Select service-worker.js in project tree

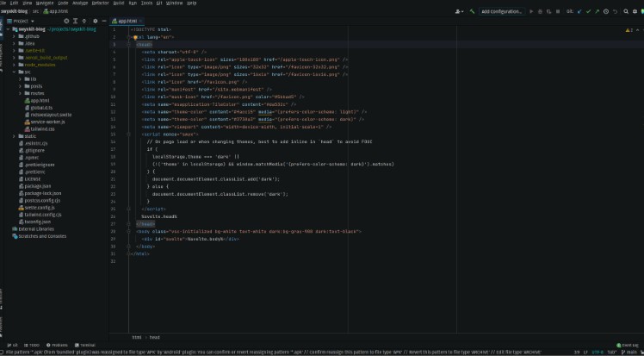coord(45,122)
